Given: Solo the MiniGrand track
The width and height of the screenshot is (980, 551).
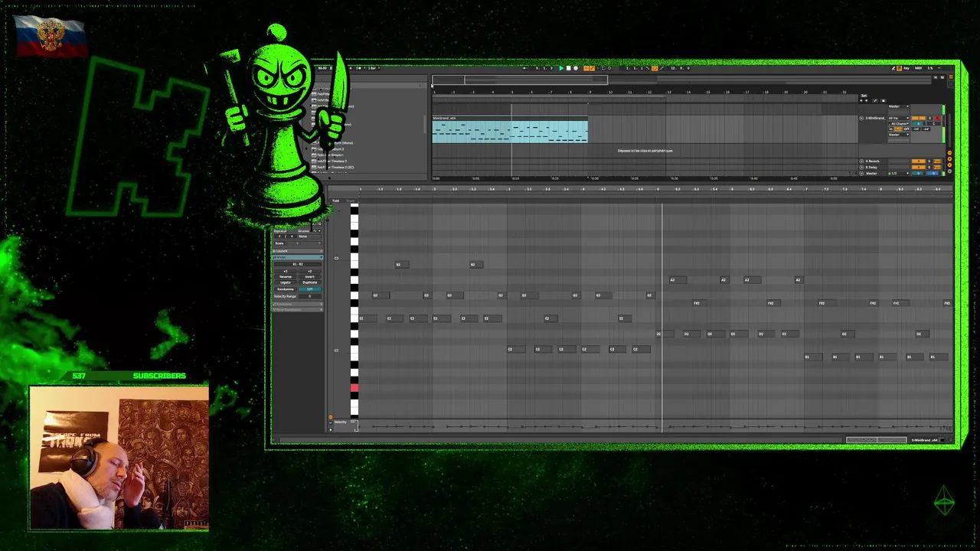Looking at the screenshot, I should tap(929, 118).
